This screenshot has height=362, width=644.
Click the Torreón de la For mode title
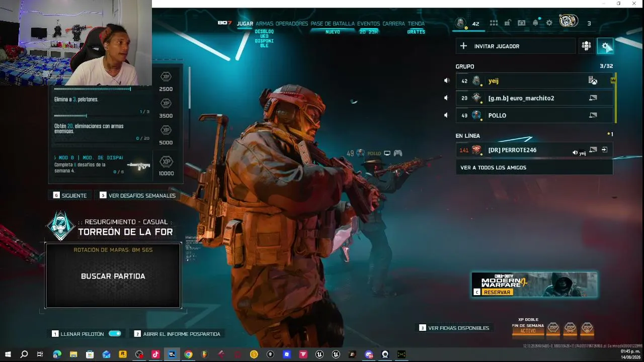[x=125, y=232]
